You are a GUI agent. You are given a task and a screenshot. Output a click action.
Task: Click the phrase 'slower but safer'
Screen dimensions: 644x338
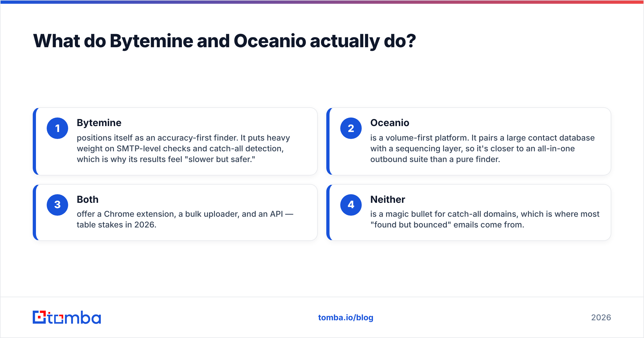coord(220,159)
